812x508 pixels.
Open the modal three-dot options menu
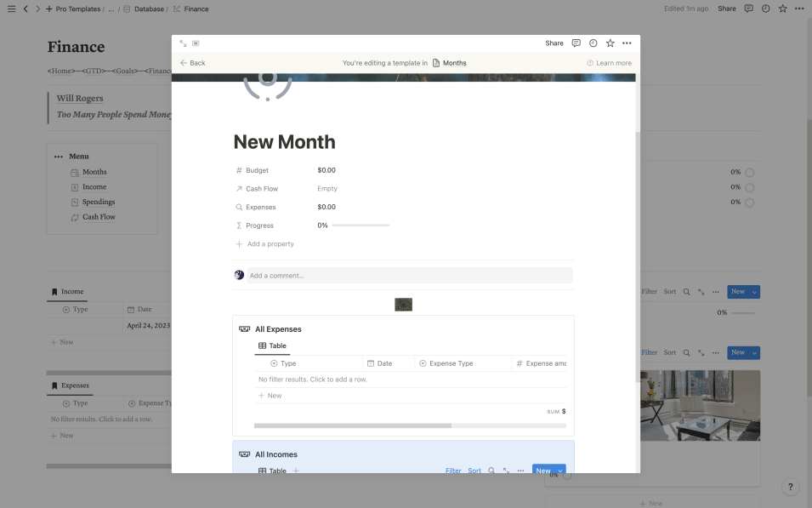click(x=627, y=43)
